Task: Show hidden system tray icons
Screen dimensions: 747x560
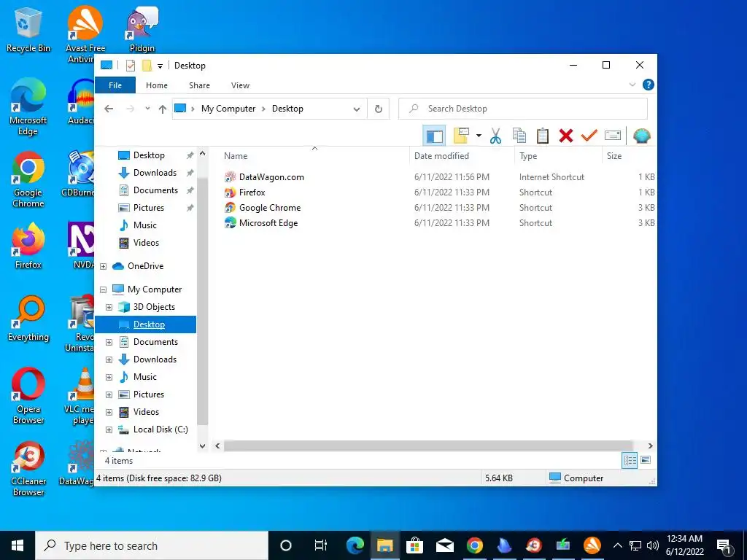Action: pos(617,545)
